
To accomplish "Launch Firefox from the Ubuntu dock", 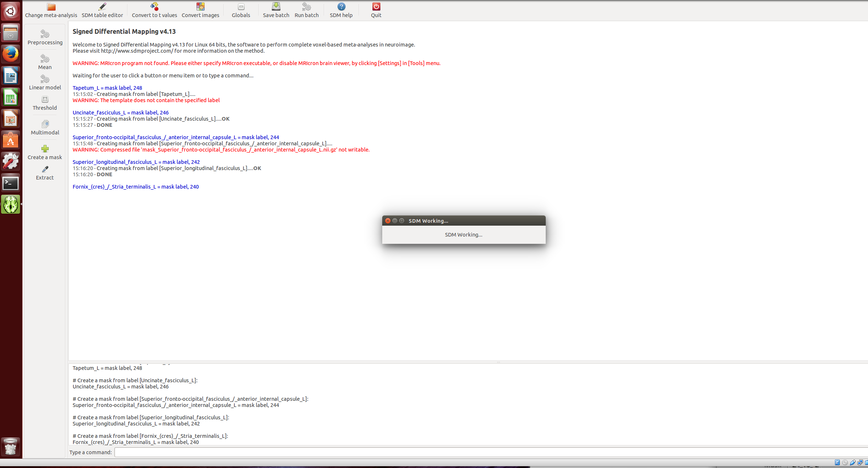I will [11, 55].
